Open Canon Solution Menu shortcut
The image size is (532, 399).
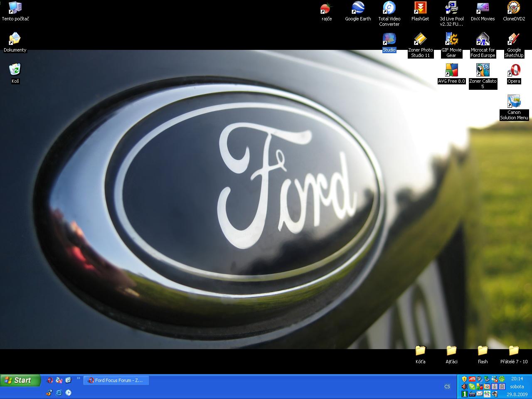(x=514, y=101)
